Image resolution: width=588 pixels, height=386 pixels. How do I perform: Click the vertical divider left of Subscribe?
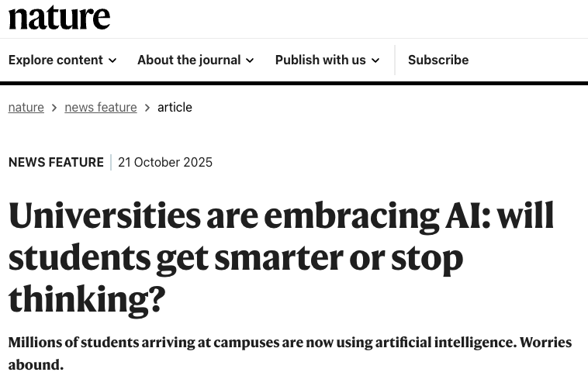coord(395,60)
